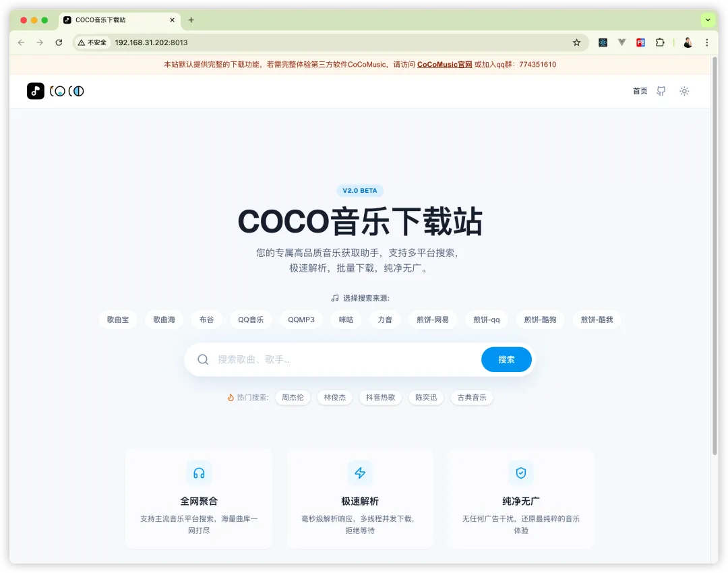The width and height of the screenshot is (728, 573).
Task: Click the COCO music note logo icon
Action: (35, 91)
